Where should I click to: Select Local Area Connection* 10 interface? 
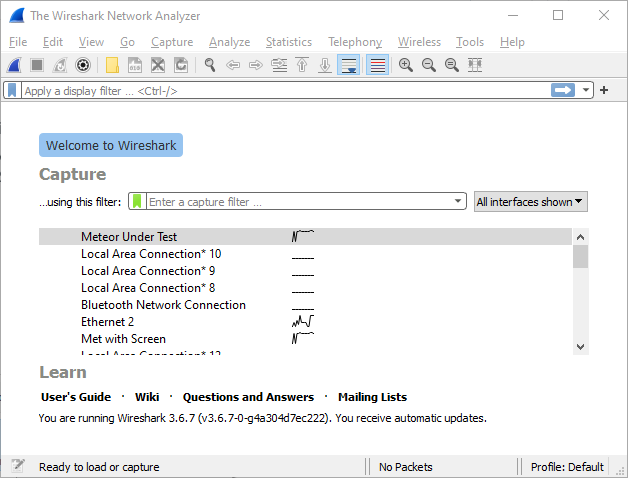(x=305, y=254)
